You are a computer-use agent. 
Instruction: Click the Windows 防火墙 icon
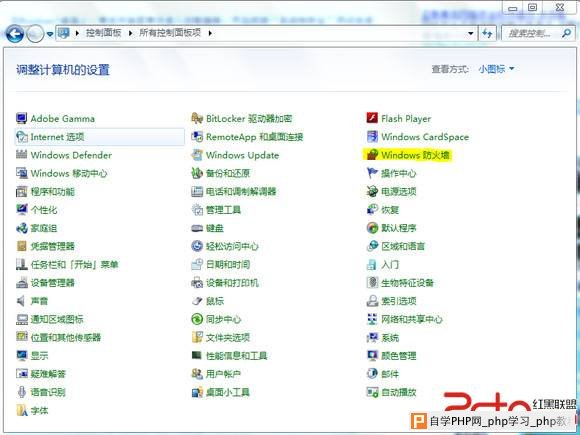[372, 155]
